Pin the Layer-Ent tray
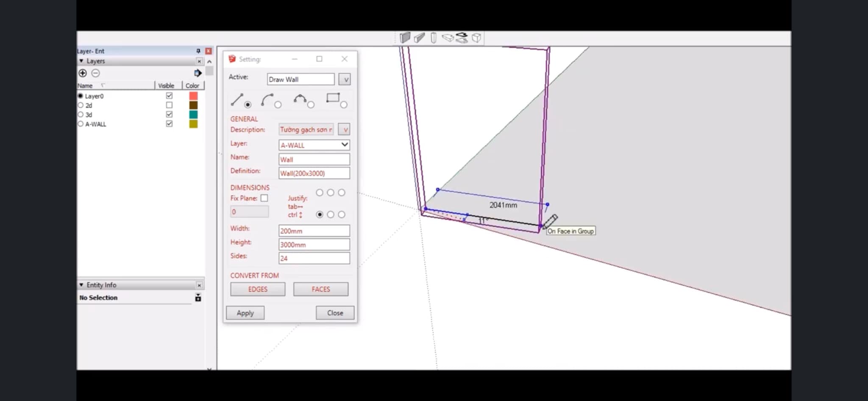This screenshot has height=401, width=868. [198, 51]
